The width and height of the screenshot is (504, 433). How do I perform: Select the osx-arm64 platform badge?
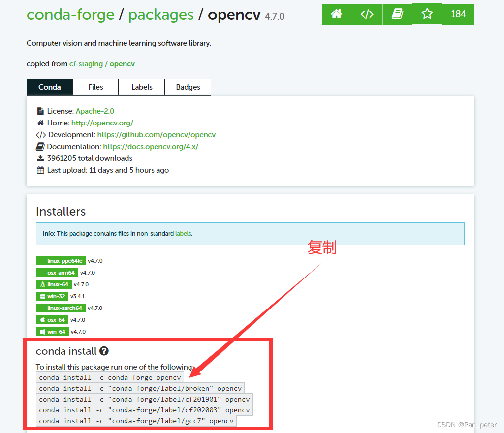tap(57, 273)
